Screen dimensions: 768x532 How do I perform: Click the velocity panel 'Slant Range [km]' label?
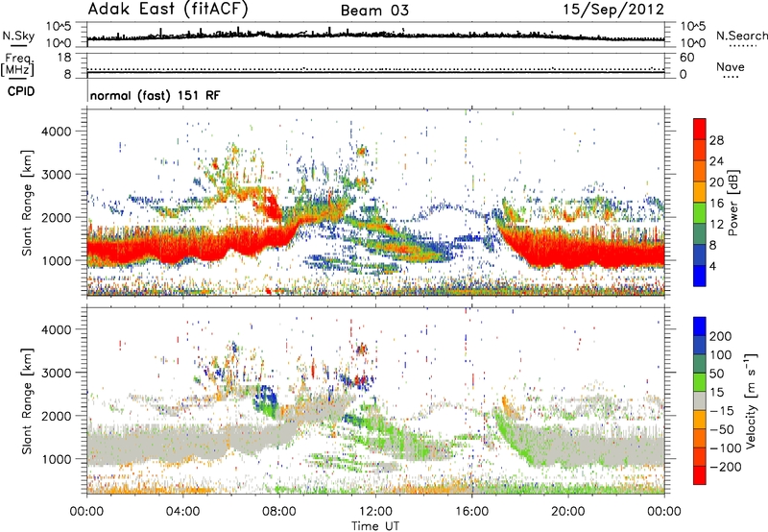pos(27,400)
